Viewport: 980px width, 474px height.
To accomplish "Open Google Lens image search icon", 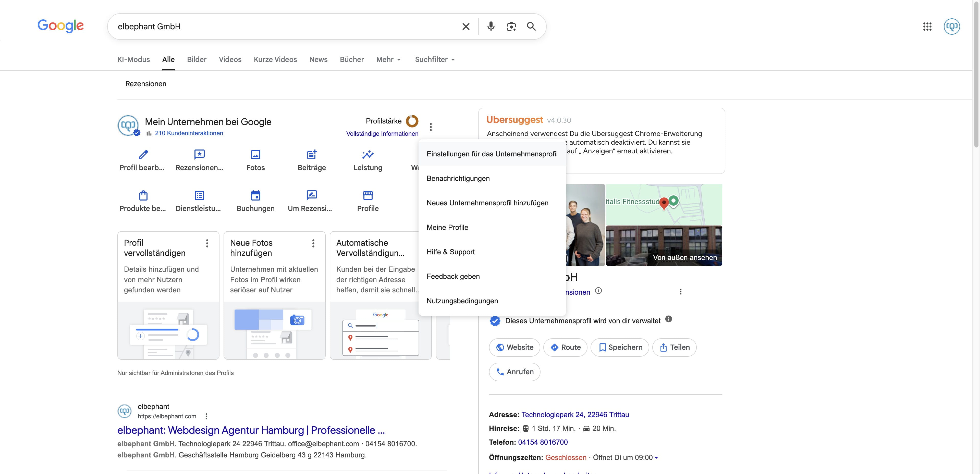I will 511,26.
